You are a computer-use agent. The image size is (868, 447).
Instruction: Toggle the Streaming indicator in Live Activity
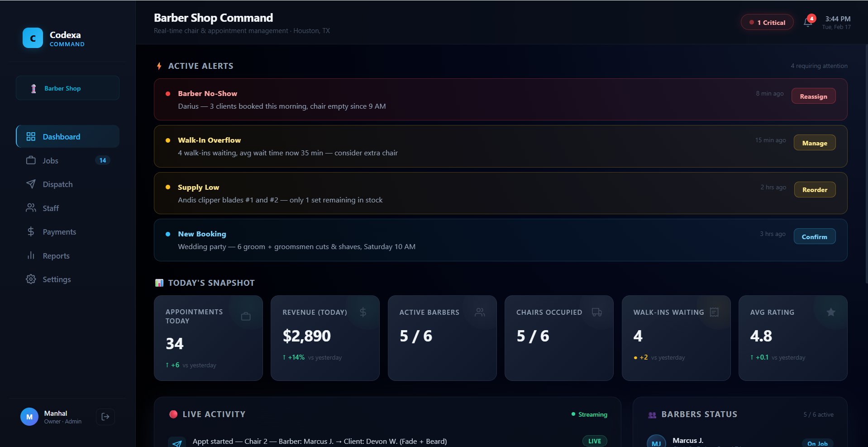tap(589, 414)
